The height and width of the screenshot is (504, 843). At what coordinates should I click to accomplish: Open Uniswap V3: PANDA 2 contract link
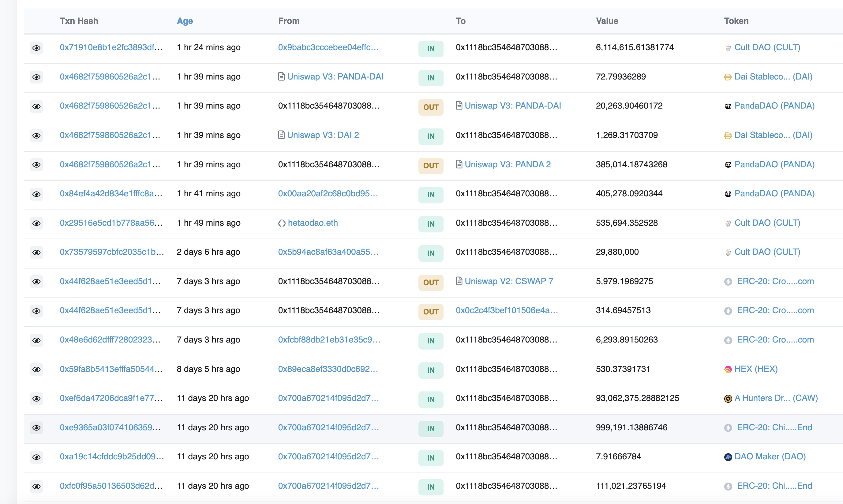coord(508,164)
